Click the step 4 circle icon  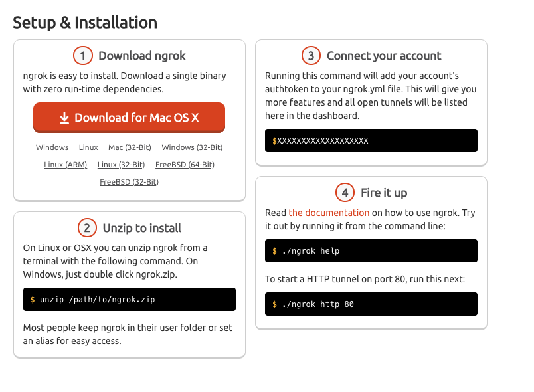pos(345,193)
